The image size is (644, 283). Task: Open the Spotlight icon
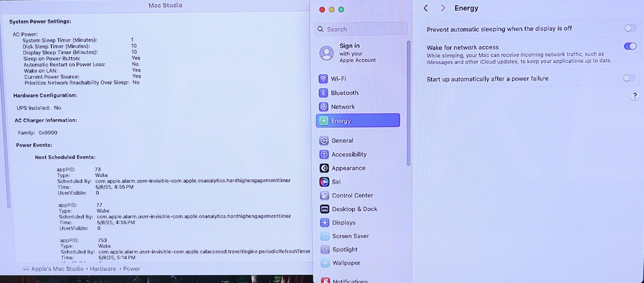(x=325, y=250)
